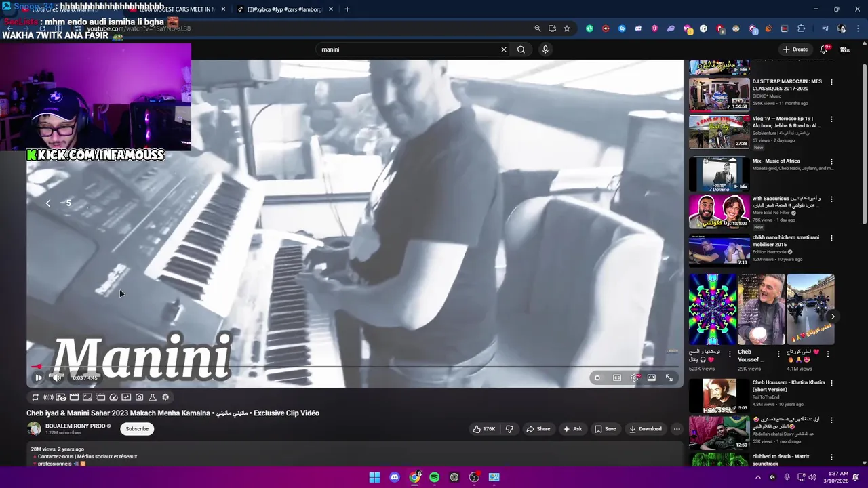Image resolution: width=868 pixels, height=488 pixels.
Task: Click the speedometer playback-speed icon under the video
Action: (x=113, y=397)
